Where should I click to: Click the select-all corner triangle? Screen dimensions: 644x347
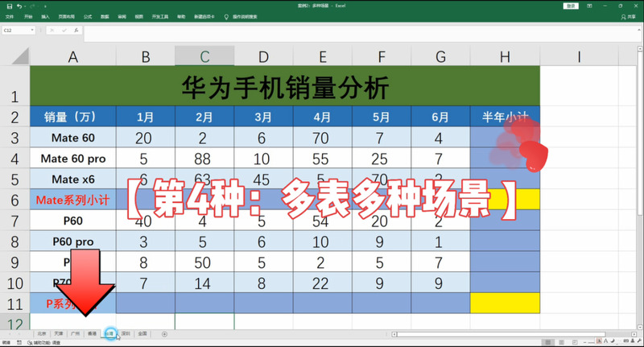(20, 56)
